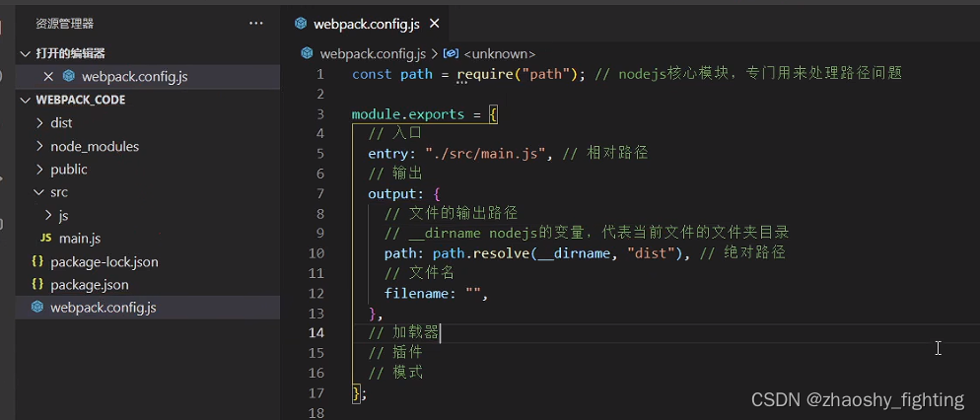Click the output property on line 7
Viewport: 980px width, 420px height.
pos(391,193)
